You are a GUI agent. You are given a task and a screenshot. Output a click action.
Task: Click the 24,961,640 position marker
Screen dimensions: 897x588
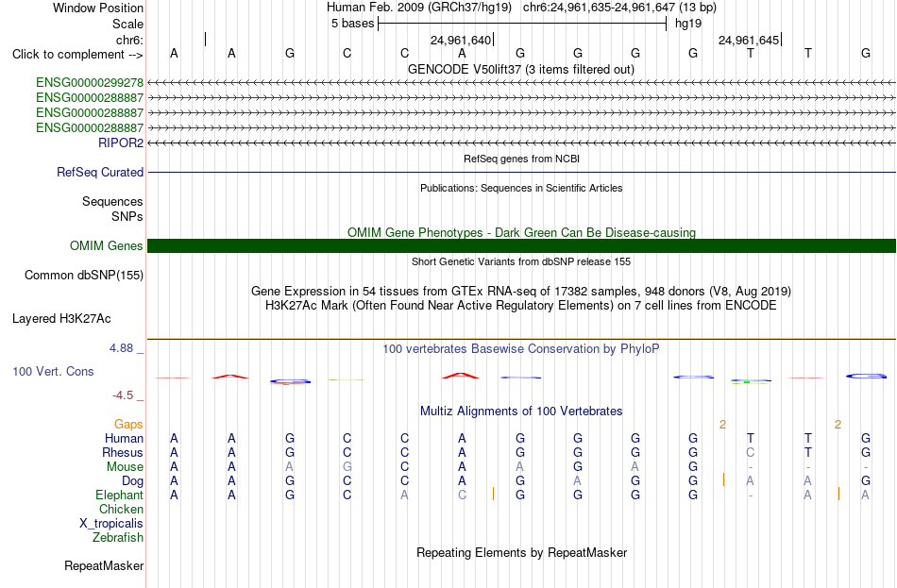(x=461, y=40)
